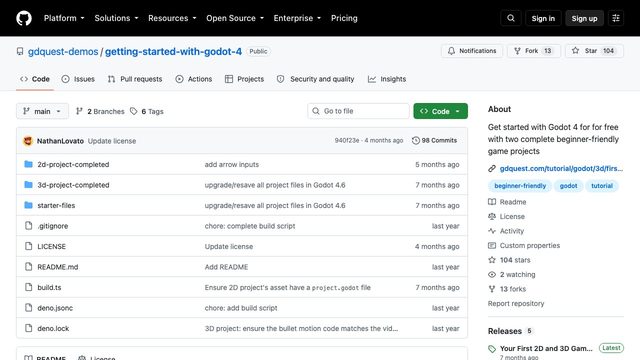The width and height of the screenshot is (640, 360).
Task: Click Report repository
Action: (x=516, y=304)
